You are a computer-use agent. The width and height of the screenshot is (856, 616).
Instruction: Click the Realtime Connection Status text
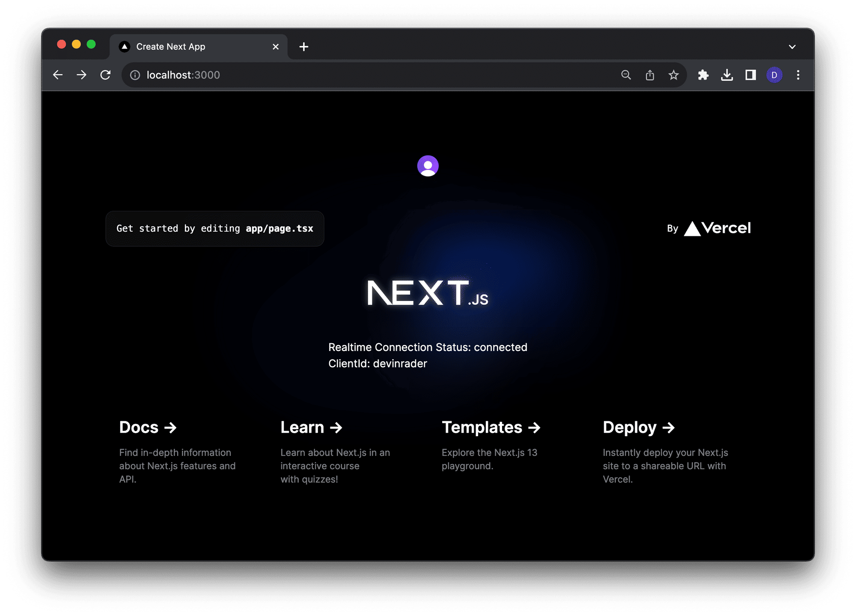coord(428,347)
